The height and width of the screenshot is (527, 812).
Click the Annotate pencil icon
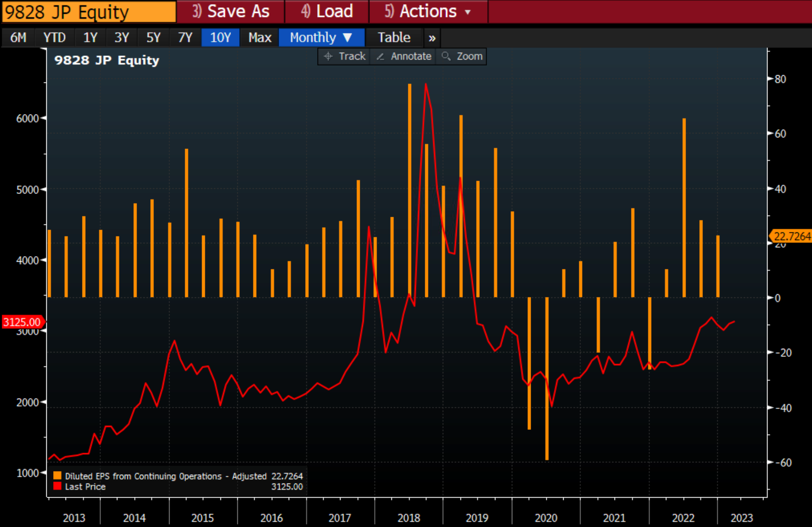[x=380, y=56]
